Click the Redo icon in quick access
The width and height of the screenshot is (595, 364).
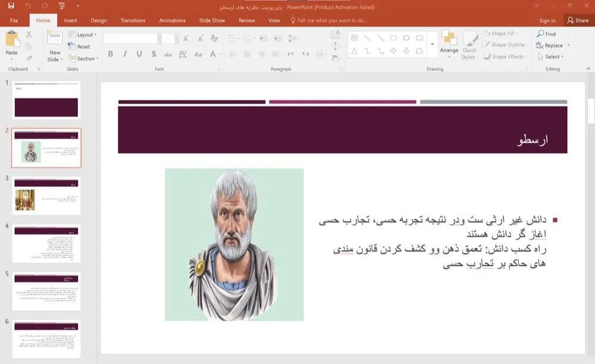45,6
